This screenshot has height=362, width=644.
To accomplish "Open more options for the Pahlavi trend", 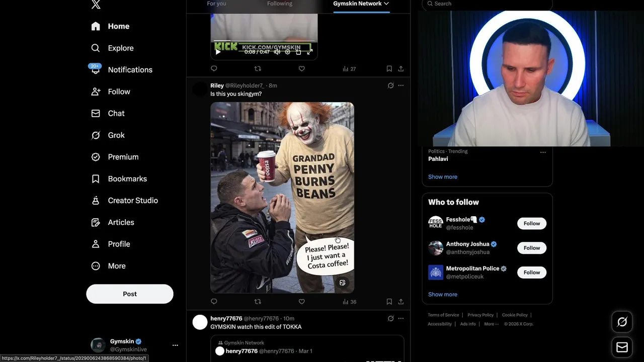I will click(543, 152).
